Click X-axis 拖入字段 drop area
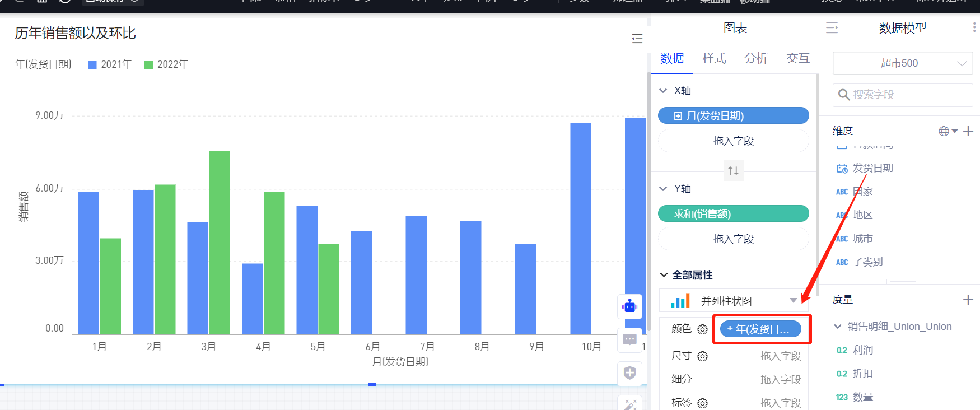Viewport: 980px width, 410px height. click(733, 141)
